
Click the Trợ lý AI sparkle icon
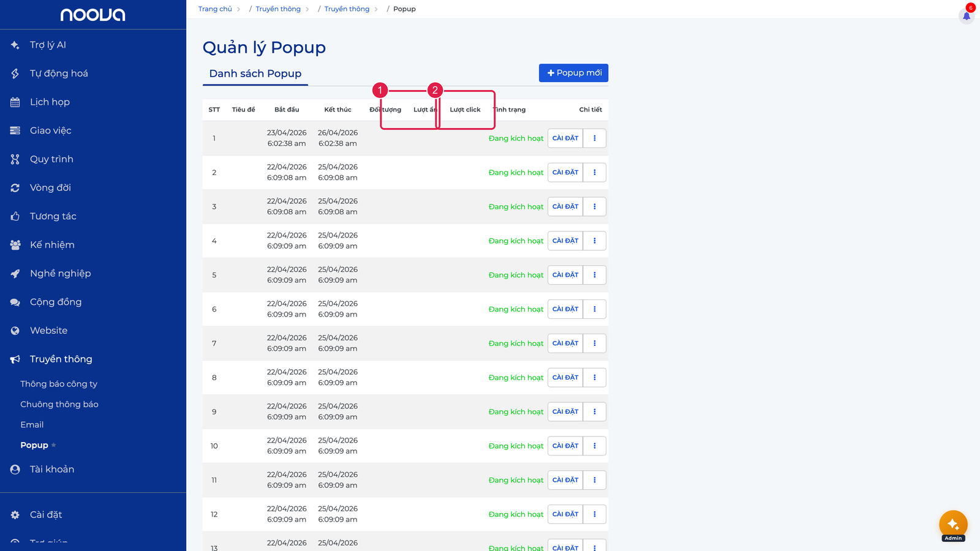[x=15, y=45]
